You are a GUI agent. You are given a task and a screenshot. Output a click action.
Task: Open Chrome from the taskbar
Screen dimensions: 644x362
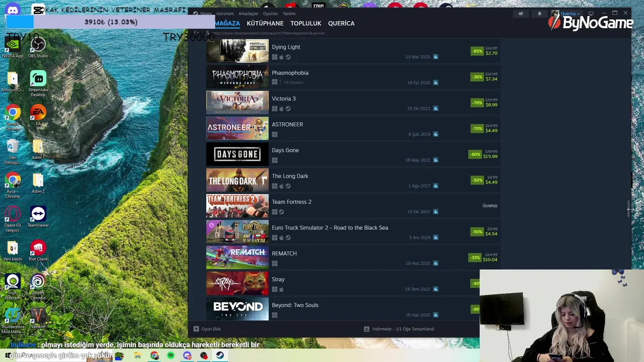(154, 355)
